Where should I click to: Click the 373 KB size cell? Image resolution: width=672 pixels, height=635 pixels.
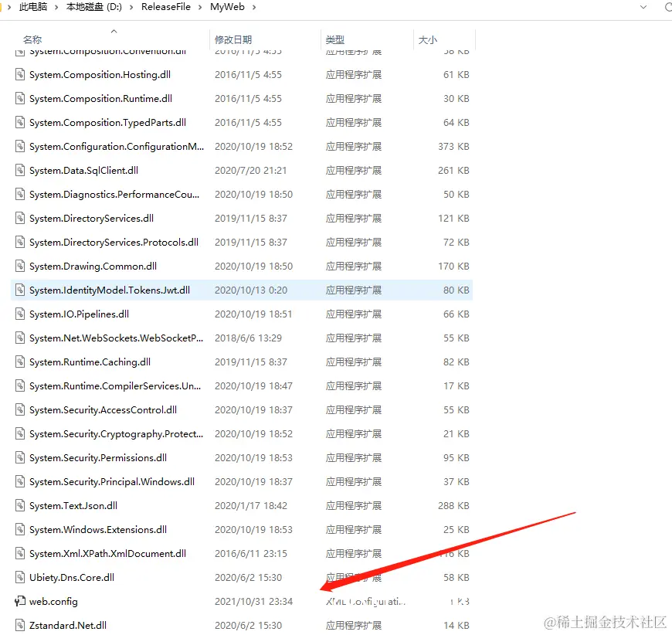(453, 147)
